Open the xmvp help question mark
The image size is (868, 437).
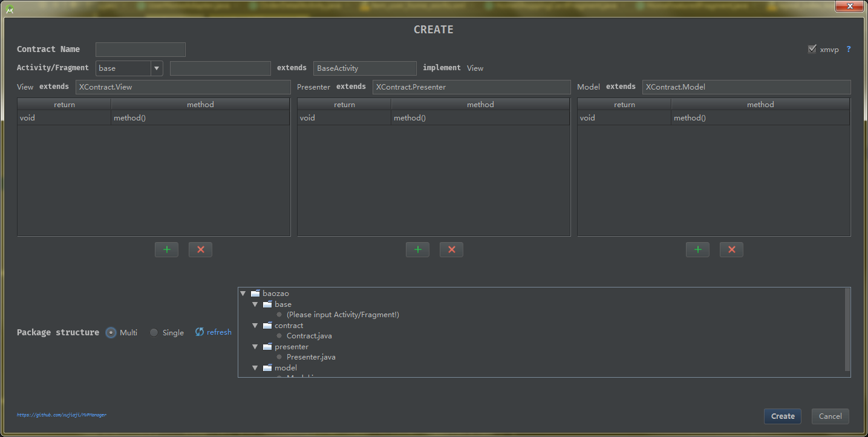[x=849, y=49]
